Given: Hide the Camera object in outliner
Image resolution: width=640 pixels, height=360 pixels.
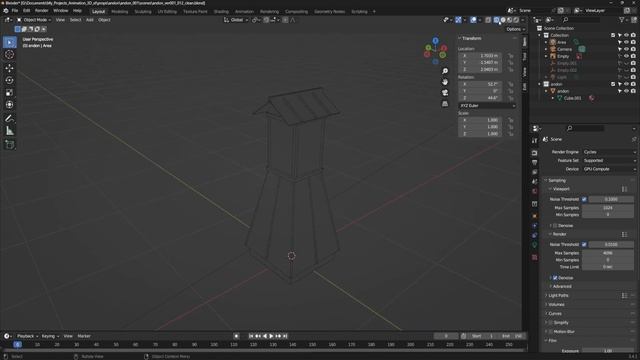Looking at the screenshot, I should pos(627,49).
